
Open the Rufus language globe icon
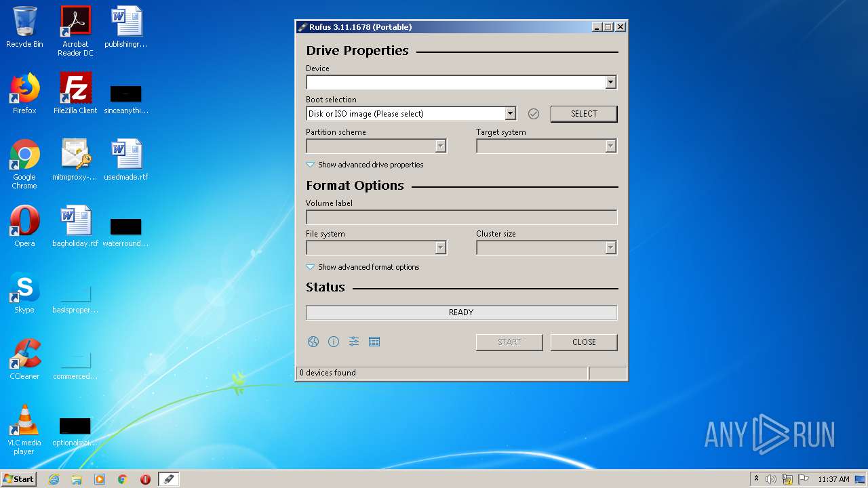[x=313, y=342]
